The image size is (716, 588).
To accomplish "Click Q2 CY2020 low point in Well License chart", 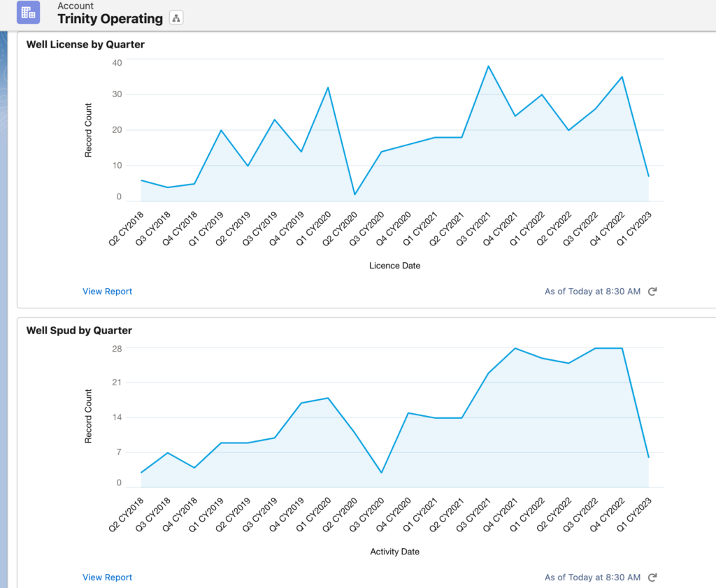I will click(355, 194).
